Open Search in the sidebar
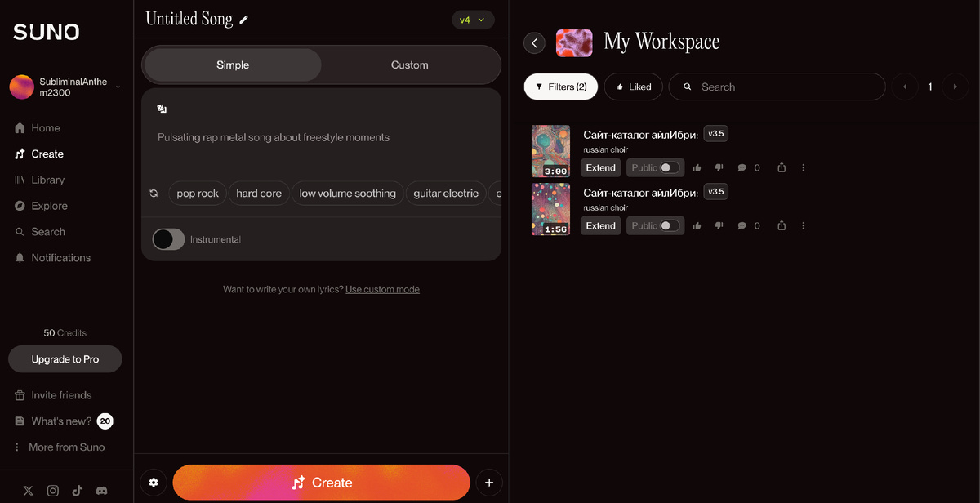The width and height of the screenshot is (980, 503). [40, 232]
